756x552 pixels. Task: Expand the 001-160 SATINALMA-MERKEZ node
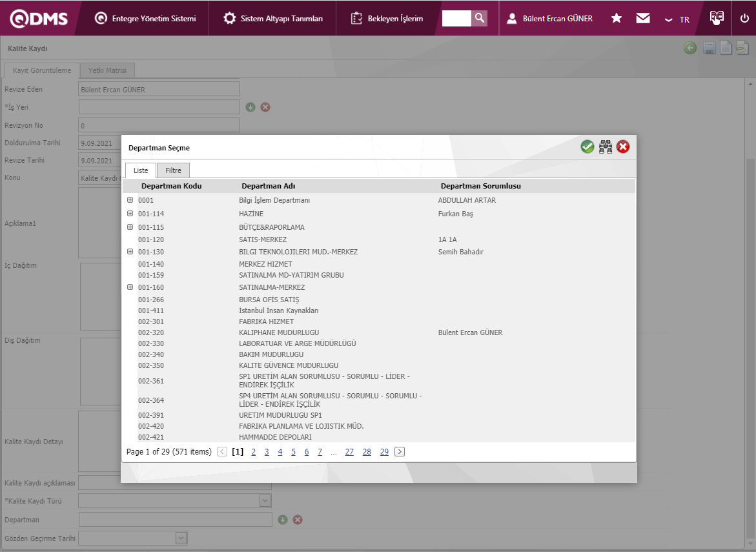click(130, 287)
